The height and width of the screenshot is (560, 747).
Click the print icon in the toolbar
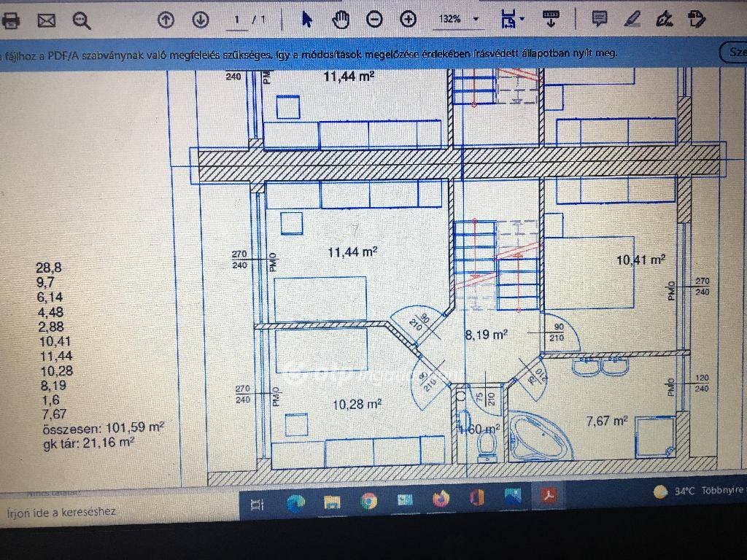(10, 21)
